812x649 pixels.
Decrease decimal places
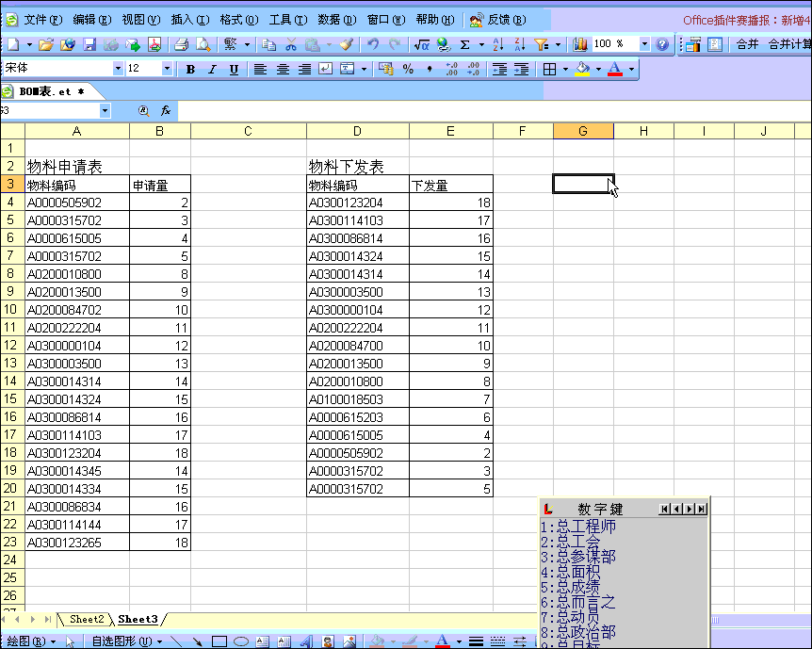473,69
